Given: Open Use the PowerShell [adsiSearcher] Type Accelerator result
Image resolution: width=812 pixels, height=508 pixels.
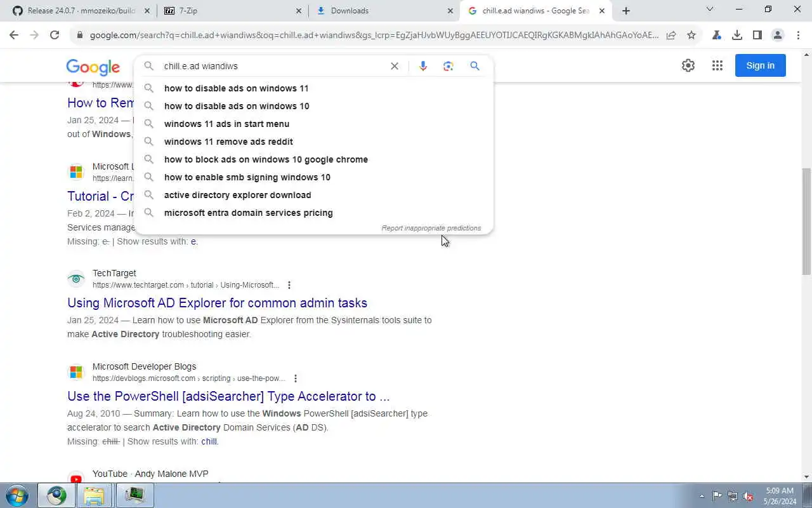Looking at the screenshot, I should 228,396.
